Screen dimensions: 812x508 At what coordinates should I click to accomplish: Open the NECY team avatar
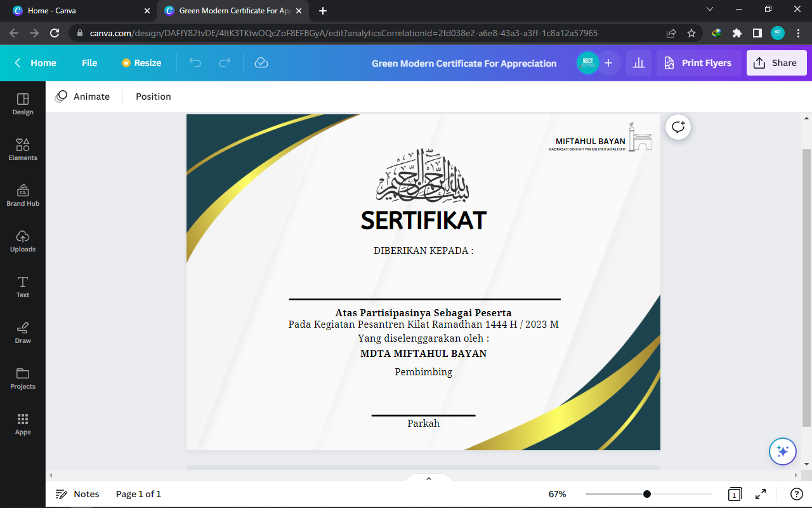[x=588, y=63]
